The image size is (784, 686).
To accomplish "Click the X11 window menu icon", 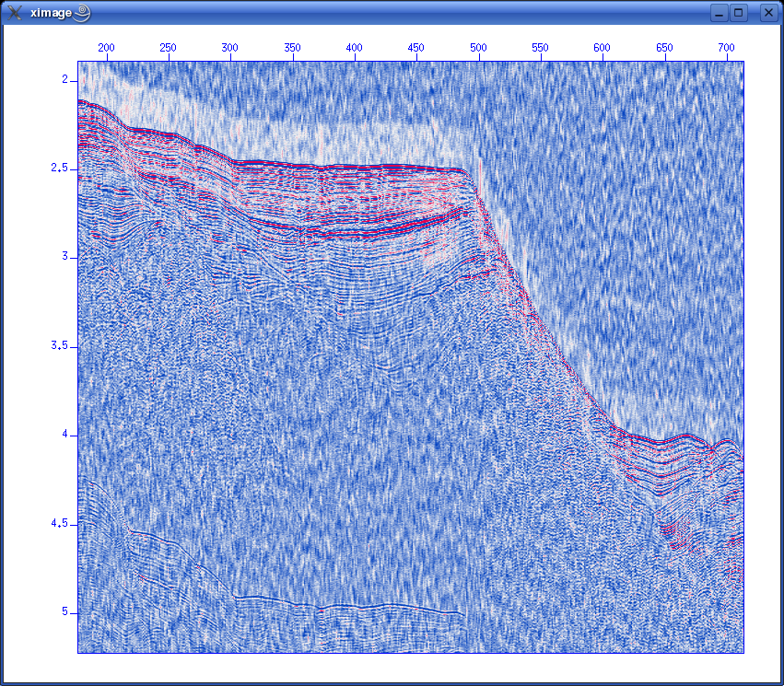I will [16, 13].
